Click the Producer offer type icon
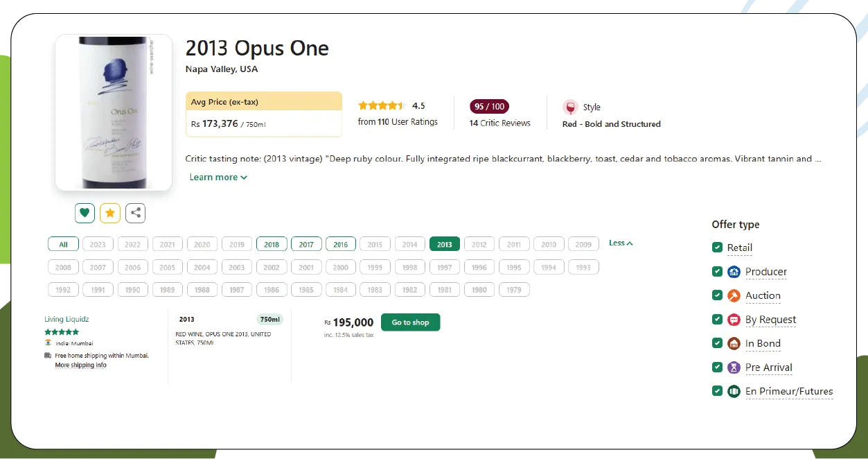Viewport: 868px width, 459px height. [x=734, y=272]
